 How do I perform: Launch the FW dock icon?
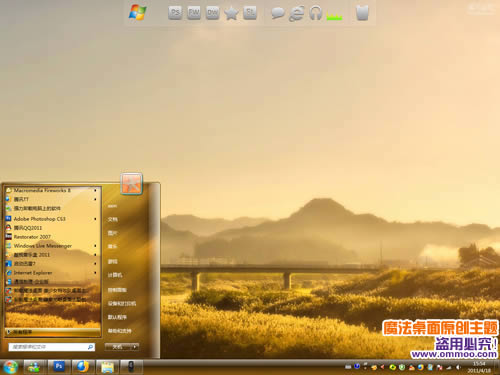[194, 13]
